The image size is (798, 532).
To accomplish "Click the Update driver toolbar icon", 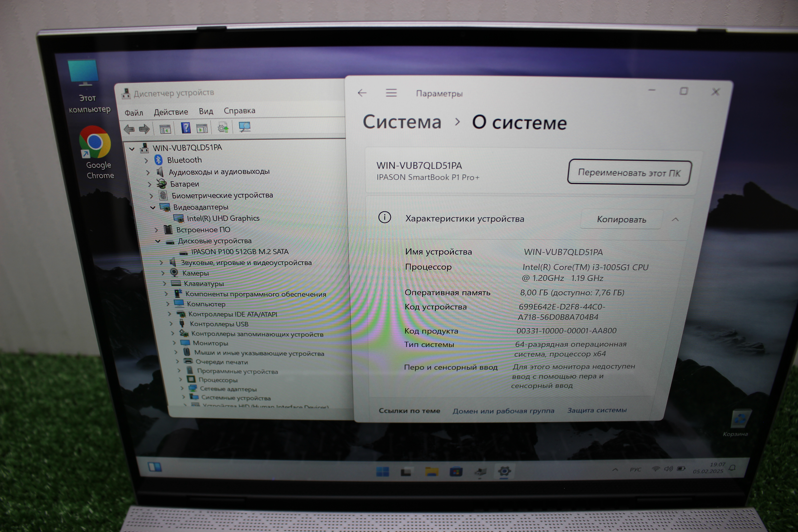I will (223, 128).
